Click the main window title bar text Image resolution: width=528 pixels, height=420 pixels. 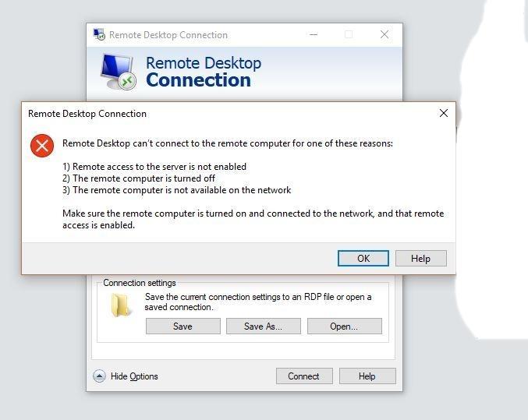pos(168,34)
